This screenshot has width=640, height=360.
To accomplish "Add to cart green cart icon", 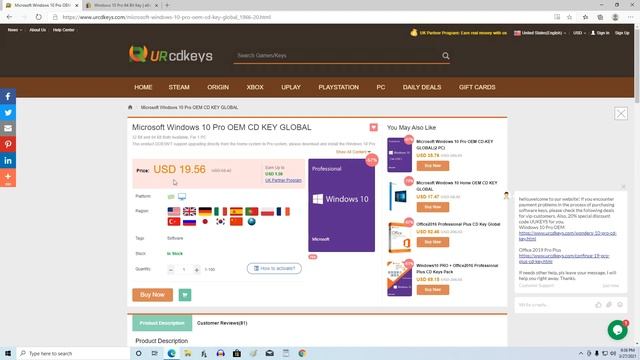I will point(185,295).
